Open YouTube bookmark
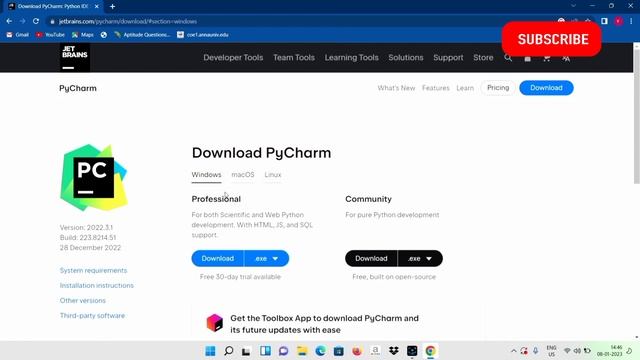The width and height of the screenshot is (640, 360). [x=50, y=35]
